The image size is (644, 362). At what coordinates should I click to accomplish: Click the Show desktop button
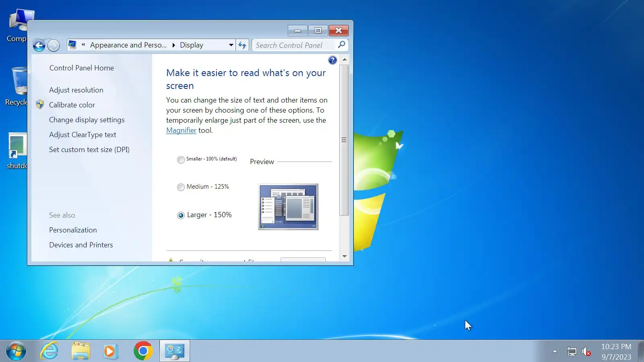[x=641, y=351]
